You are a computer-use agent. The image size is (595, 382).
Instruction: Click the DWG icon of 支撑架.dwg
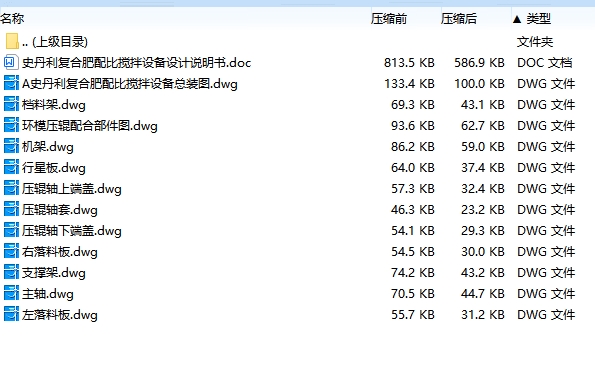(11, 272)
